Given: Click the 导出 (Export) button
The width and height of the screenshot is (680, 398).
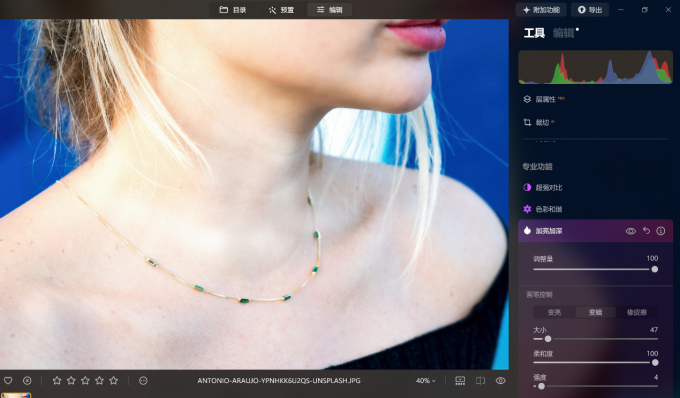Looking at the screenshot, I should click(590, 10).
